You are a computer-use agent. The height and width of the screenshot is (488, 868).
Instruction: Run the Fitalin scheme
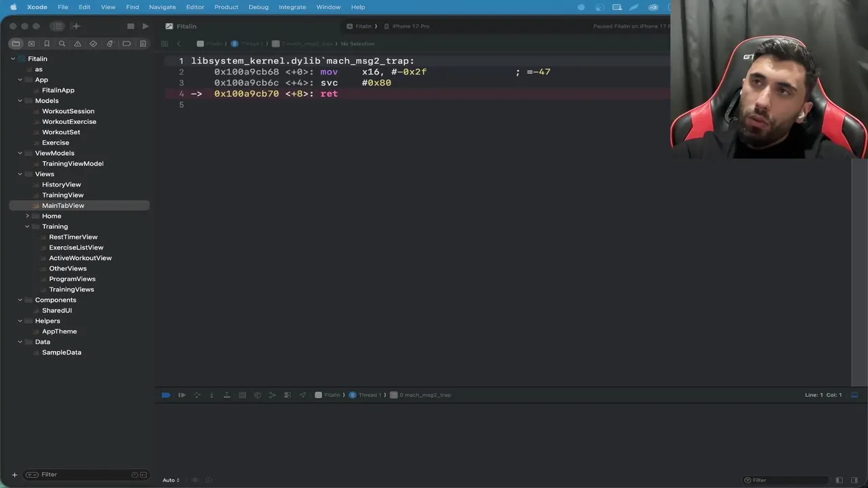pos(145,26)
